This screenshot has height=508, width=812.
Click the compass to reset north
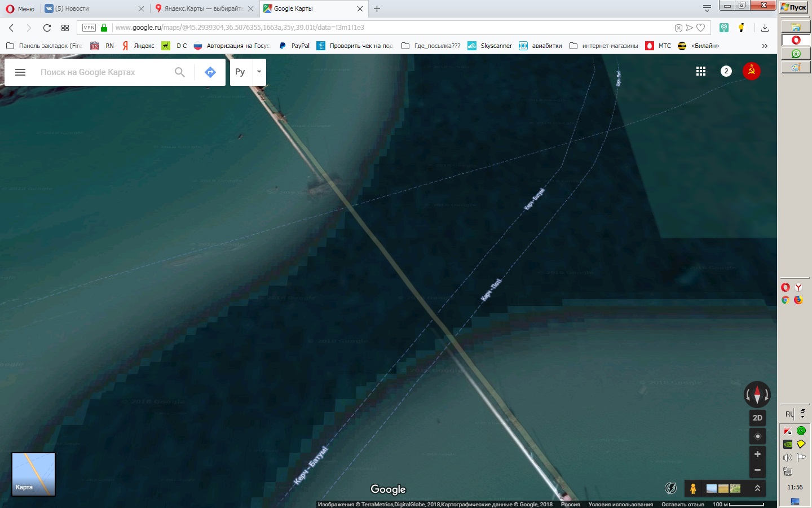coord(757,395)
